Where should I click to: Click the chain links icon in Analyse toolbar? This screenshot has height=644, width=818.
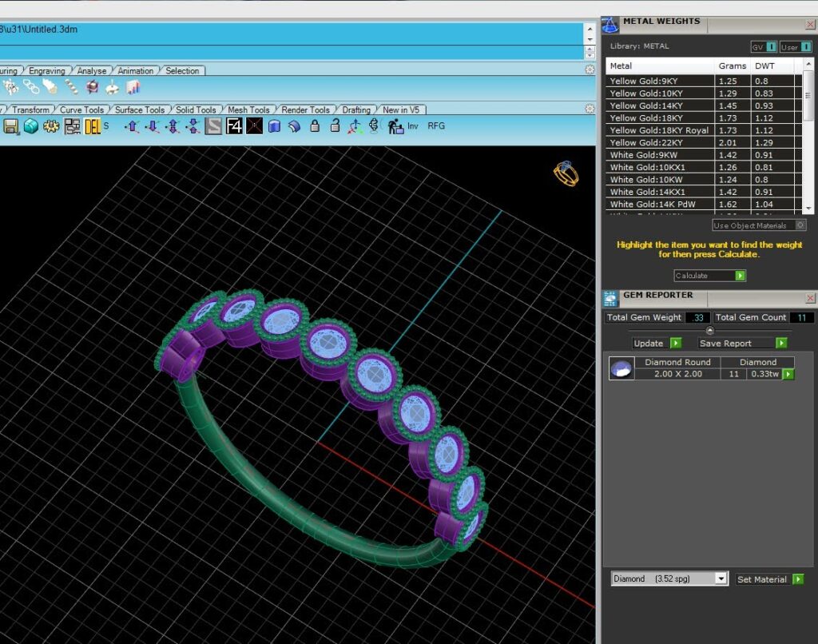tap(31, 87)
